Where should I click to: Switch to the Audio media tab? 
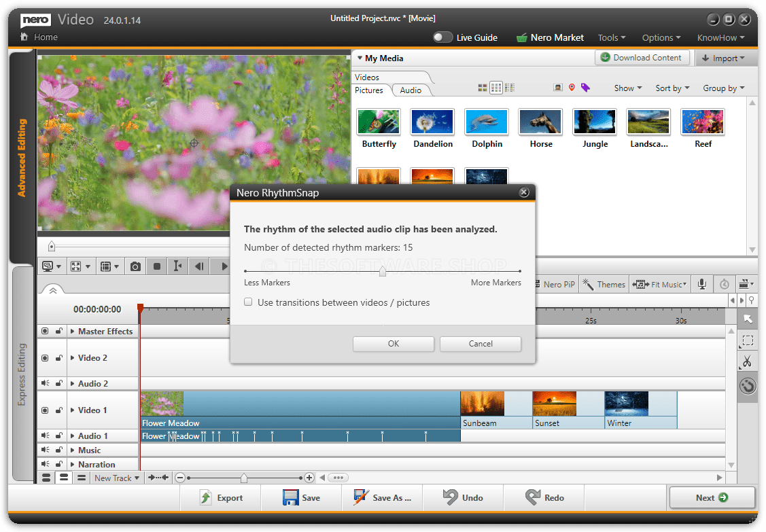click(411, 90)
